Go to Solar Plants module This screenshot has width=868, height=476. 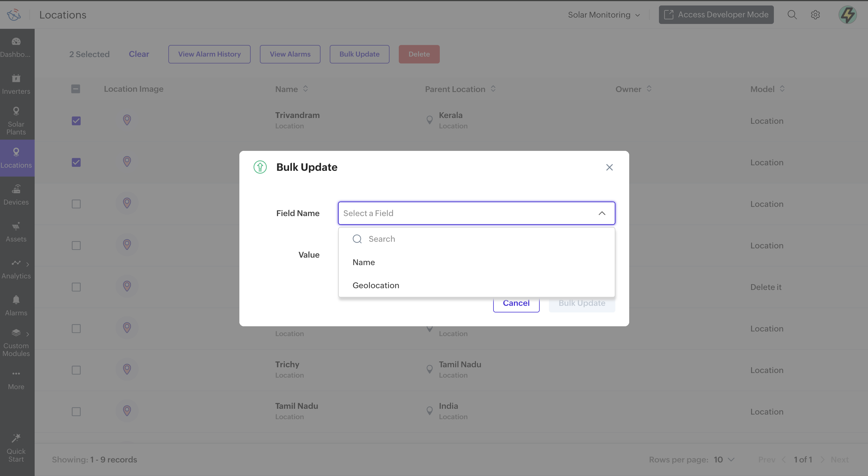[16, 121]
